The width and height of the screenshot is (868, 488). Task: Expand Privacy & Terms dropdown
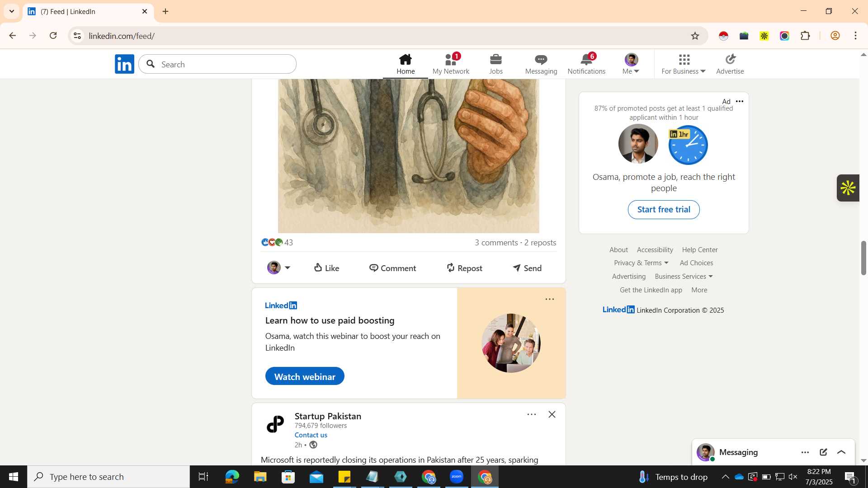[x=641, y=263]
